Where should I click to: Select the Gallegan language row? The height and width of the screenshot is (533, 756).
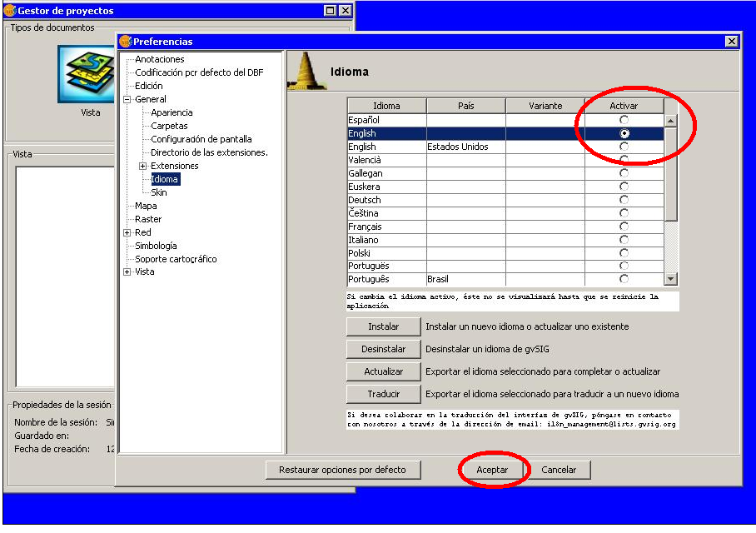pos(505,173)
